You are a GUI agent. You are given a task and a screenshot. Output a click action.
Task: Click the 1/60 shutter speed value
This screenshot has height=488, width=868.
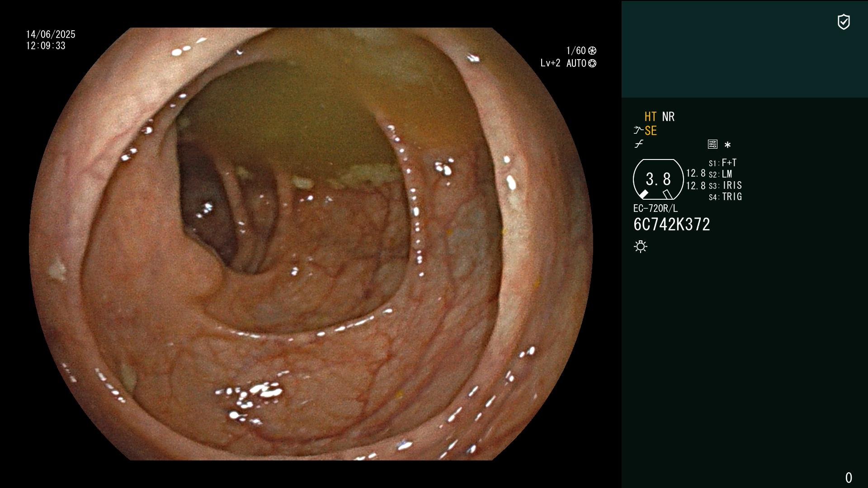tap(576, 51)
